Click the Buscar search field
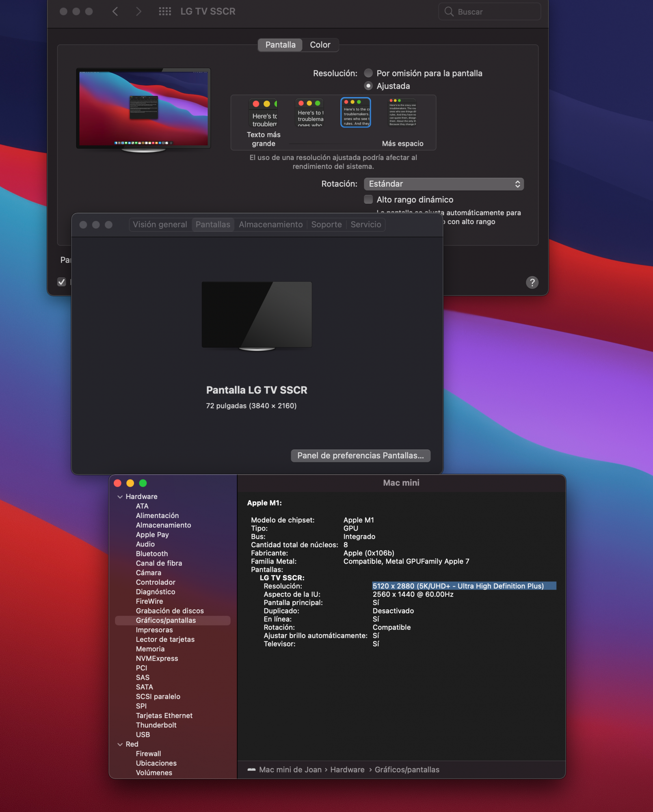653x812 pixels. (490, 11)
